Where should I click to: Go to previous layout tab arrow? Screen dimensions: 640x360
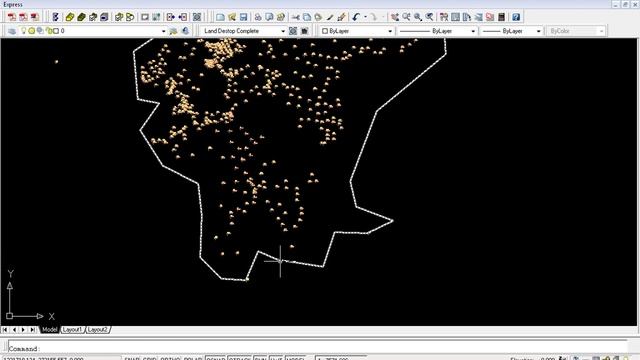(14, 329)
